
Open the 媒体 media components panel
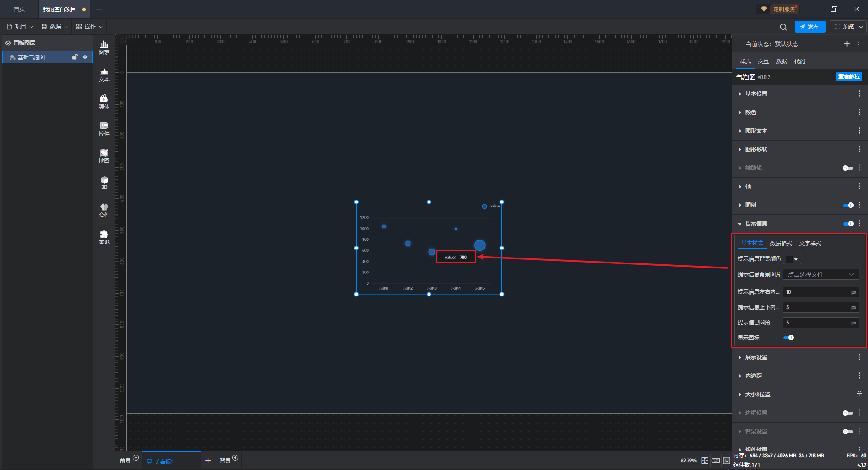[104, 102]
